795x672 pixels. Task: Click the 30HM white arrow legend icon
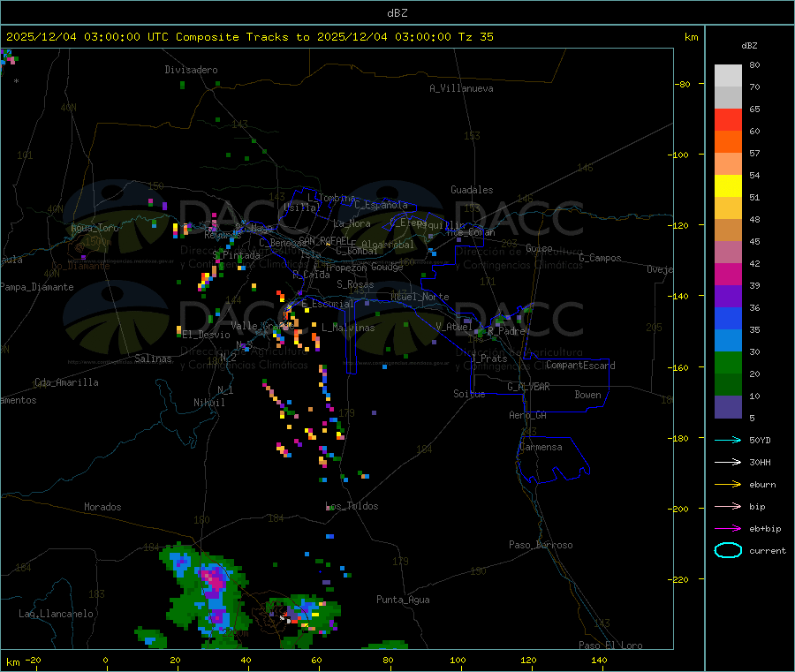point(728,462)
